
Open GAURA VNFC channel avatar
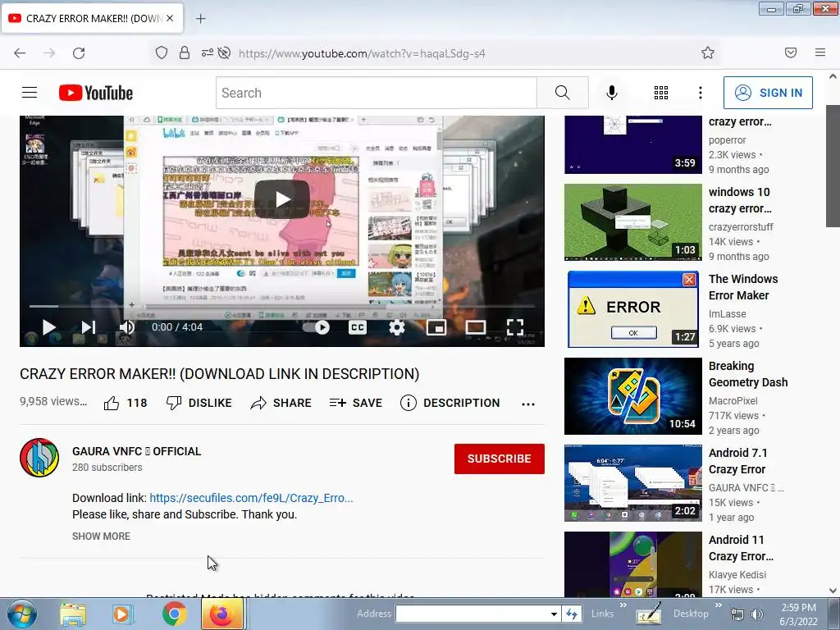click(39, 458)
